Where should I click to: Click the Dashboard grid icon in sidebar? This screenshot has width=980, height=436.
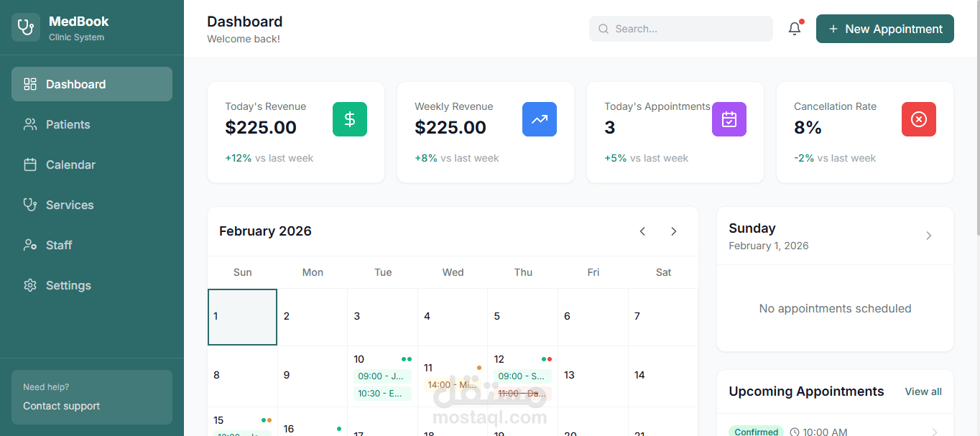coord(30,84)
